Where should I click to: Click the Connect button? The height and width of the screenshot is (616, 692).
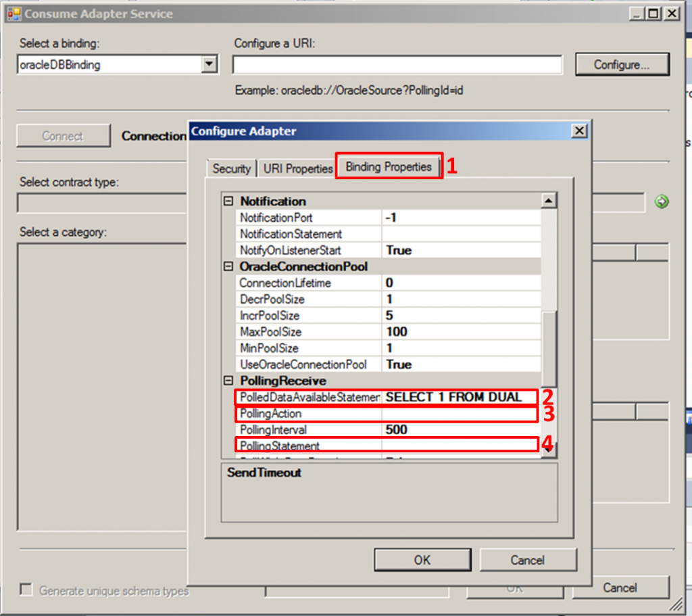pos(63,135)
